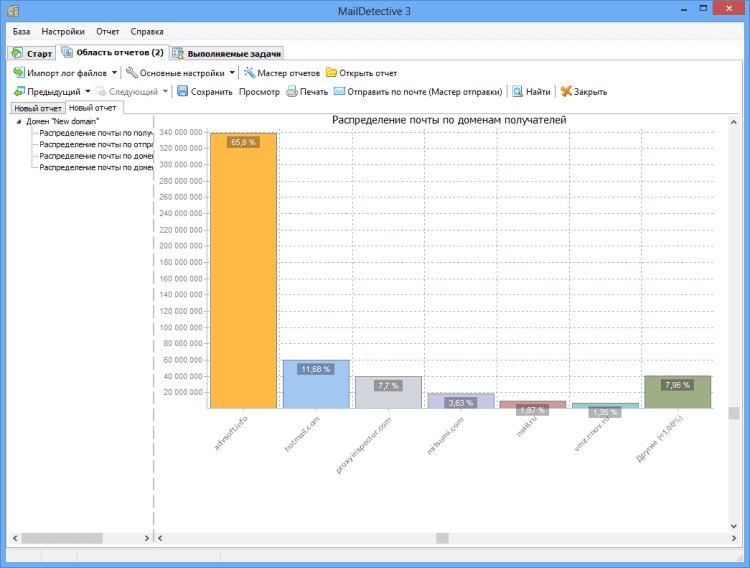Click chart vertical scrollbar up arrow

pyautogui.click(x=734, y=123)
